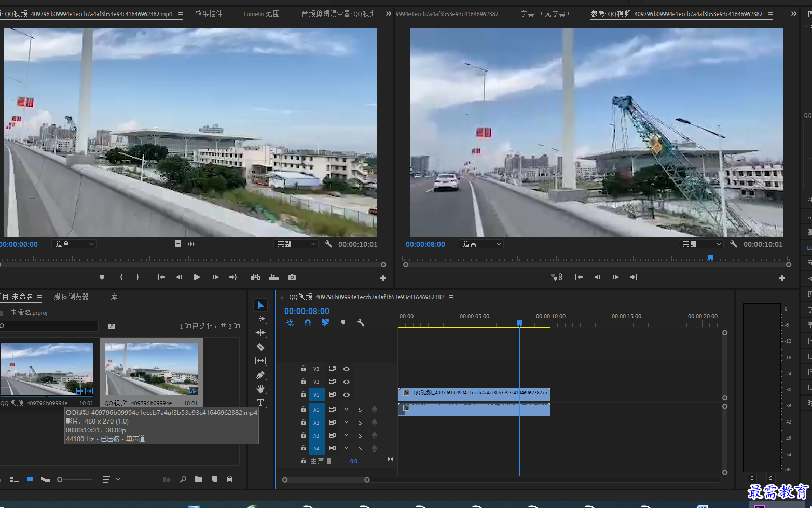Step forward one frame in Reference monitor
This screenshot has width=812, height=508.
[615, 277]
